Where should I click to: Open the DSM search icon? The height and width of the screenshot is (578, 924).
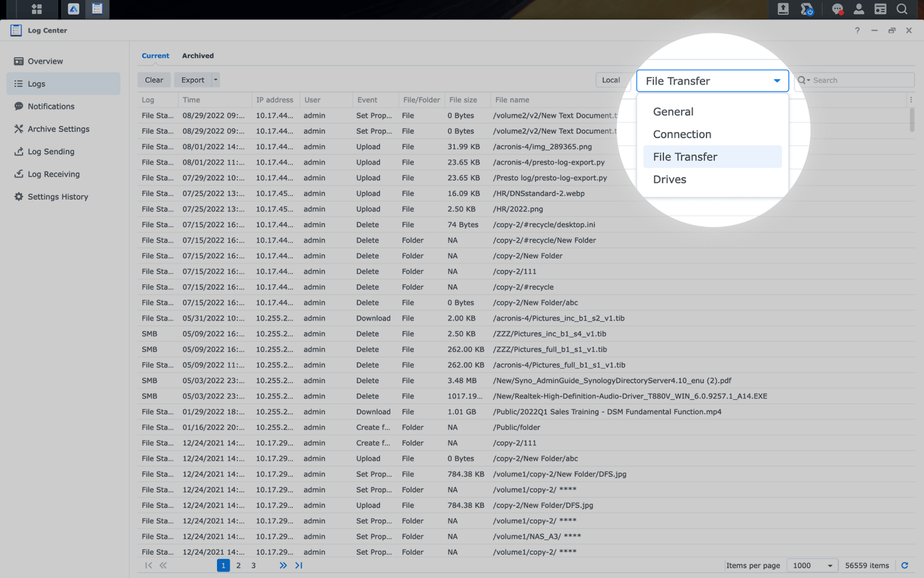tap(902, 9)
